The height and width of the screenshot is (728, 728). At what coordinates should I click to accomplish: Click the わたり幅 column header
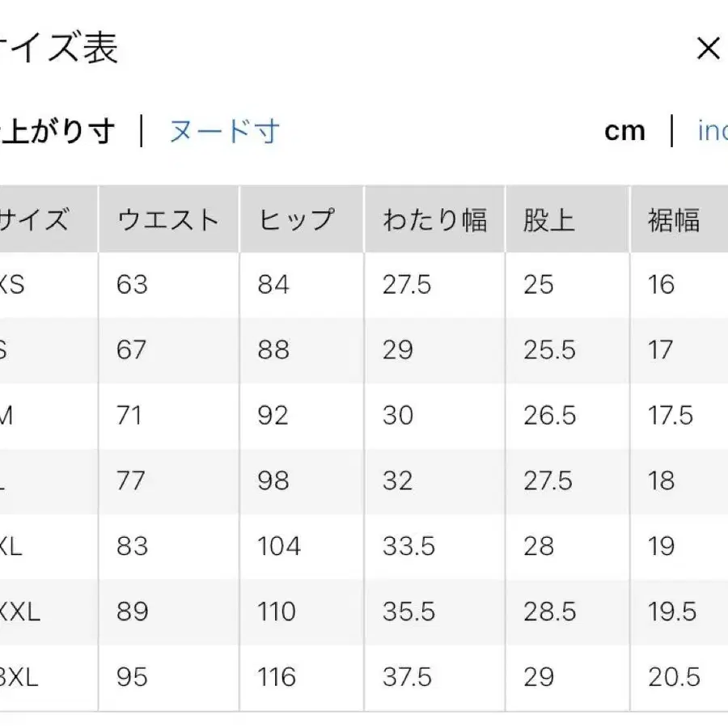434,218
